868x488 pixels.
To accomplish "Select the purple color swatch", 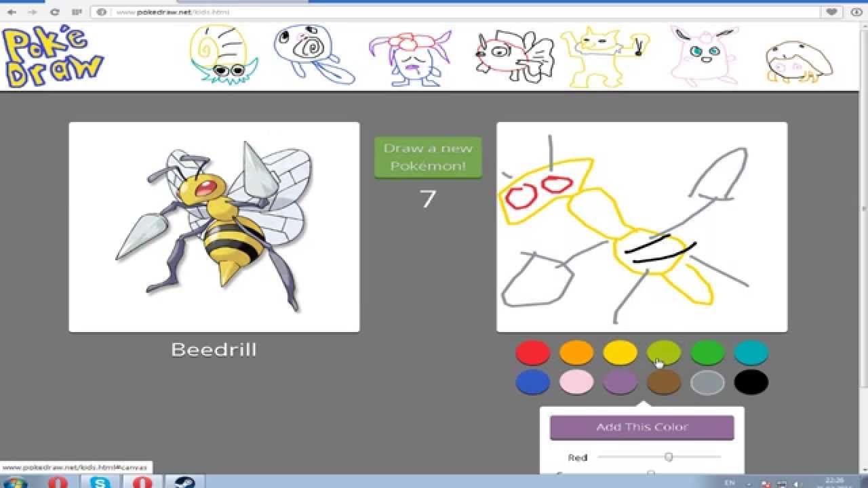I will [x=620, y=382].
